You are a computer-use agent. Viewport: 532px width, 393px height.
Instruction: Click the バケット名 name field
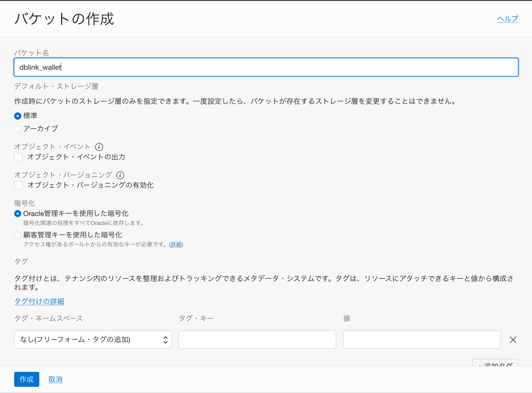point(266,67)
